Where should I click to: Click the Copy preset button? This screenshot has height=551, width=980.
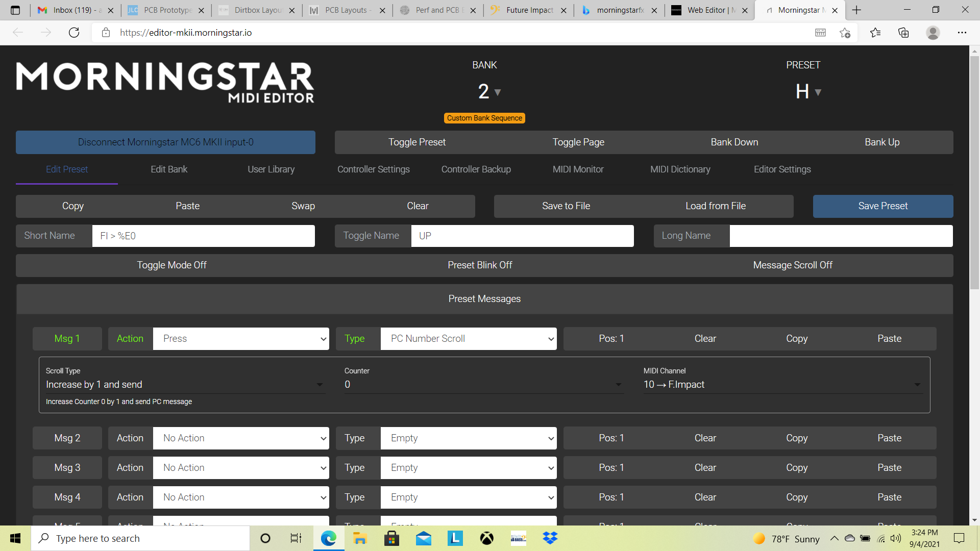tap(73, 206)
